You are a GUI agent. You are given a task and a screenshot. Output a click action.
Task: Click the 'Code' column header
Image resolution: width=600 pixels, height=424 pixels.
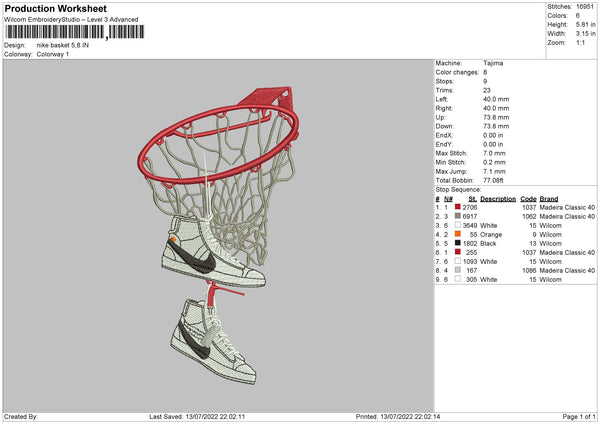click(x=528, y=199)
